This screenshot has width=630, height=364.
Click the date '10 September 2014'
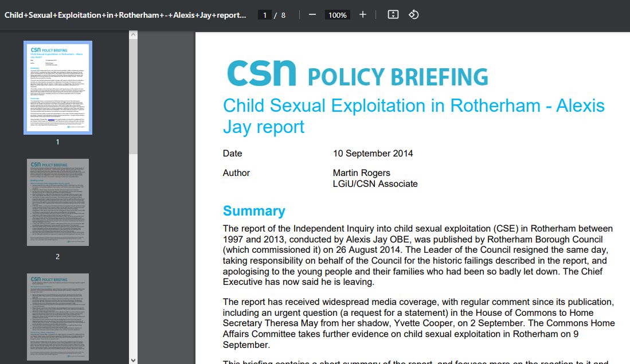(373, 154)
